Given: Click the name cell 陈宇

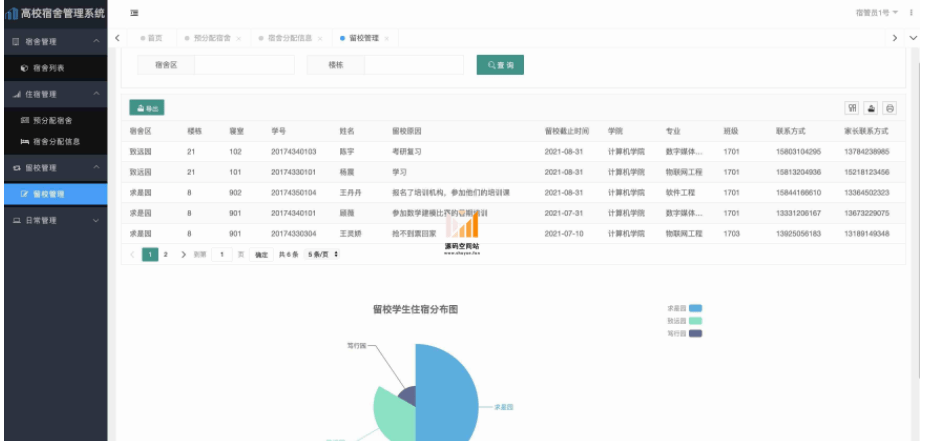Looking at the screenshot, I should (347, 152).
